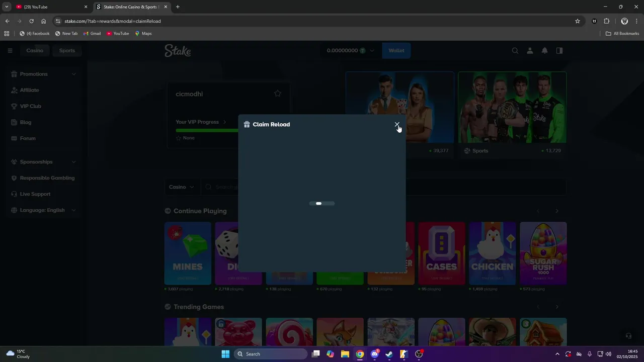Viewport: 644px width, 362px height.
Task: Open the Chicken game thumbnail
Action: 492,253
